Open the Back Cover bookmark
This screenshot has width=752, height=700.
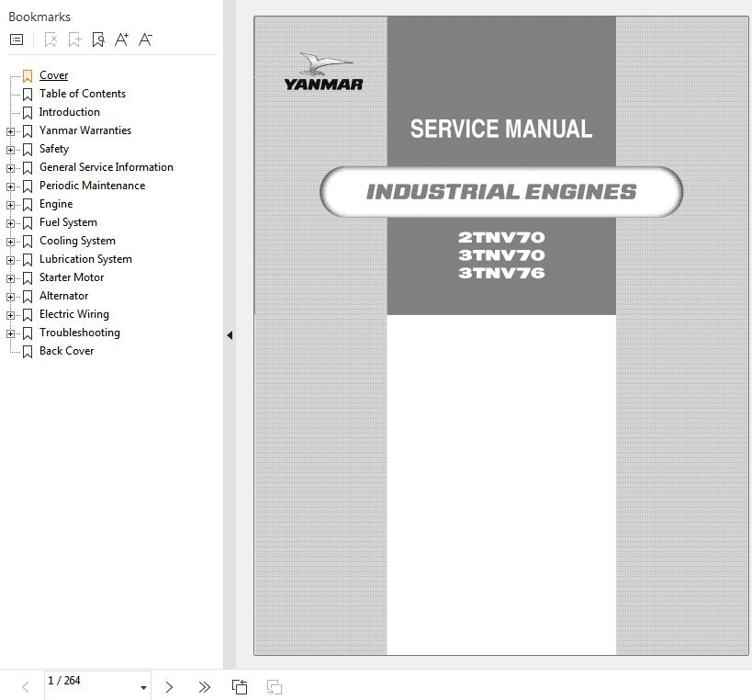[x=67, y=351]
